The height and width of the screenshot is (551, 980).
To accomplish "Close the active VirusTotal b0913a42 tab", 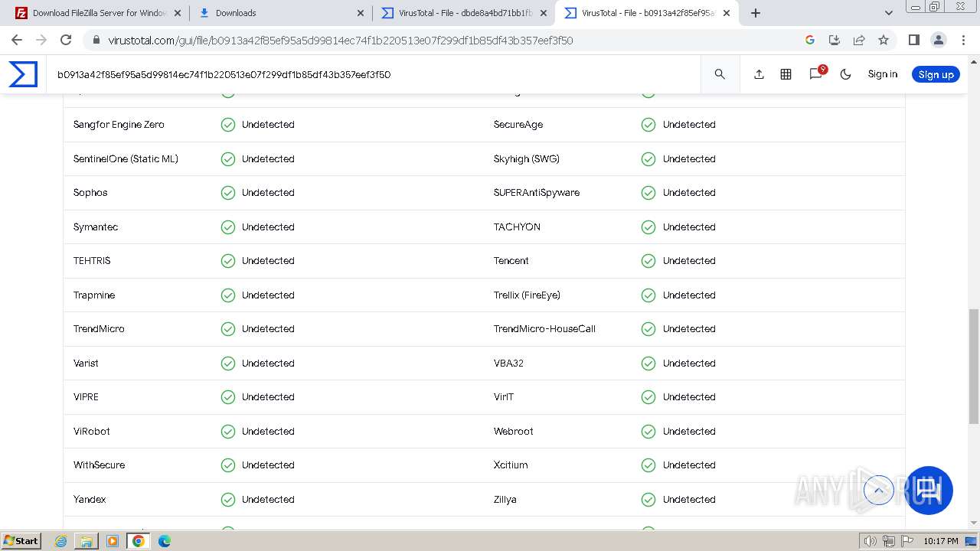I will (x=727, y=13).
